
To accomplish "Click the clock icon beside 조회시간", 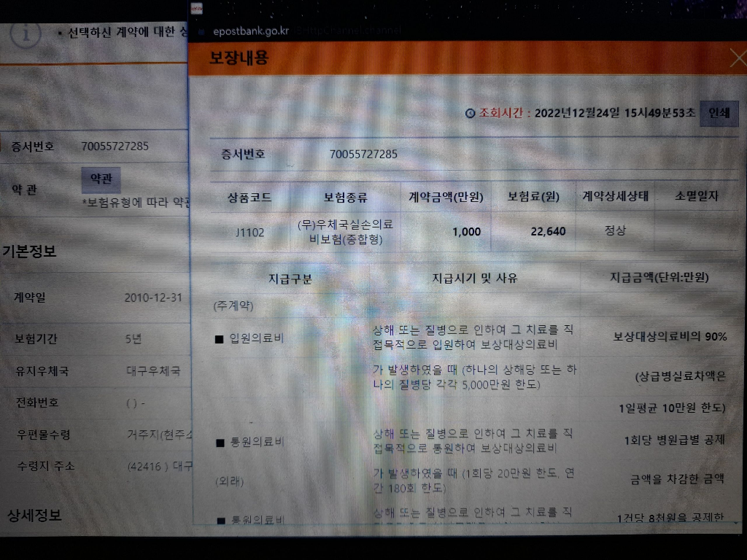I will pos(470,114).
